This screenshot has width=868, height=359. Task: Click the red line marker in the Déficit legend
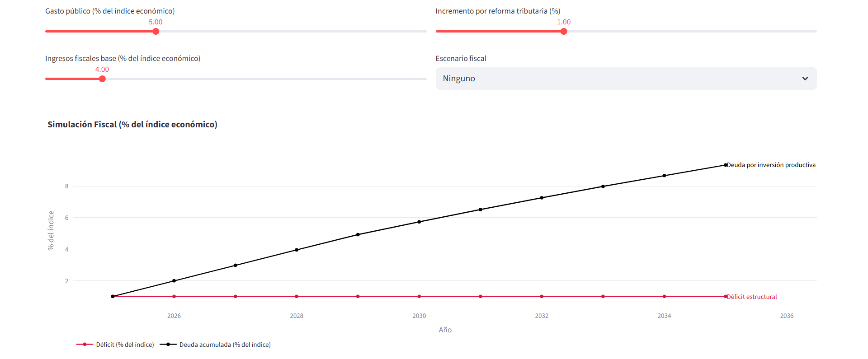[x=85, y=345]
